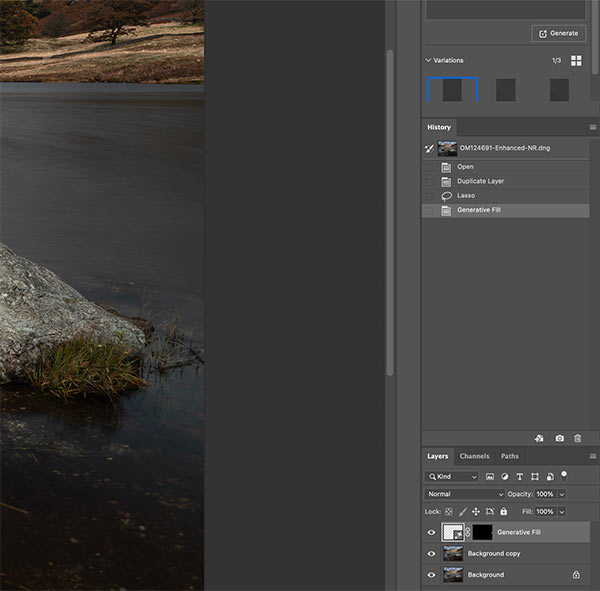Switch Variations to grid view
The image size is (600, 591).
(576, 61)
